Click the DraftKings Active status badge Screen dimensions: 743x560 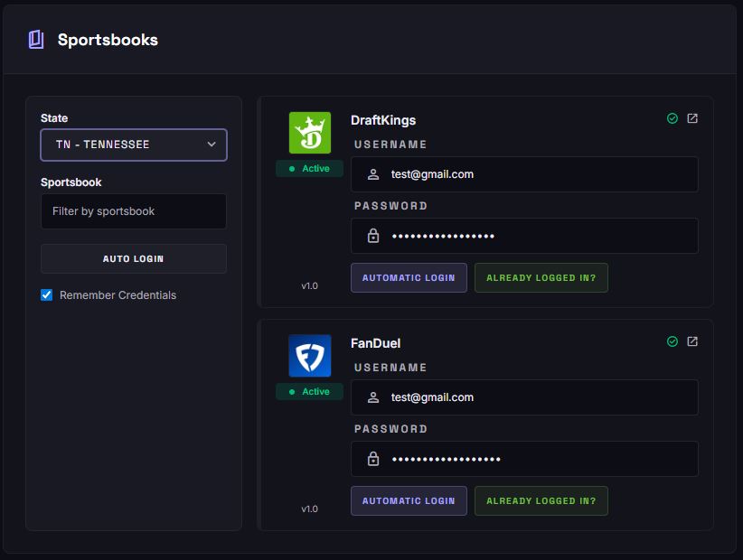tap(309, 169)
